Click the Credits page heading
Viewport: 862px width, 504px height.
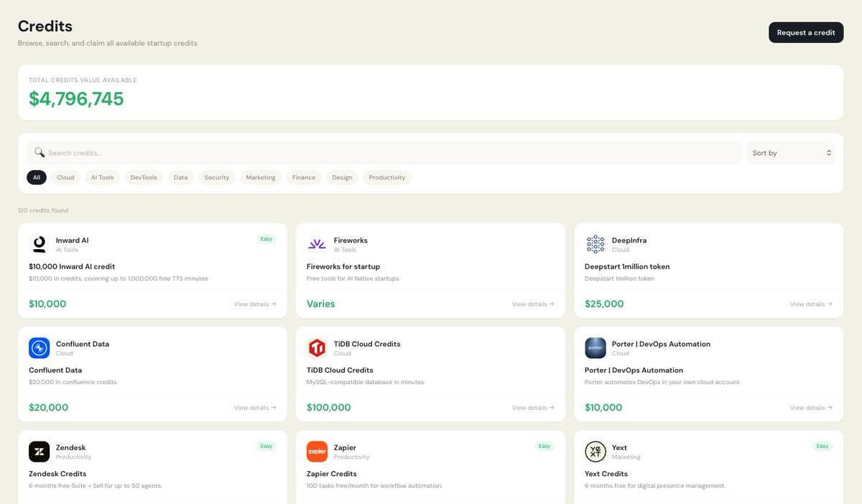point(45,26)
